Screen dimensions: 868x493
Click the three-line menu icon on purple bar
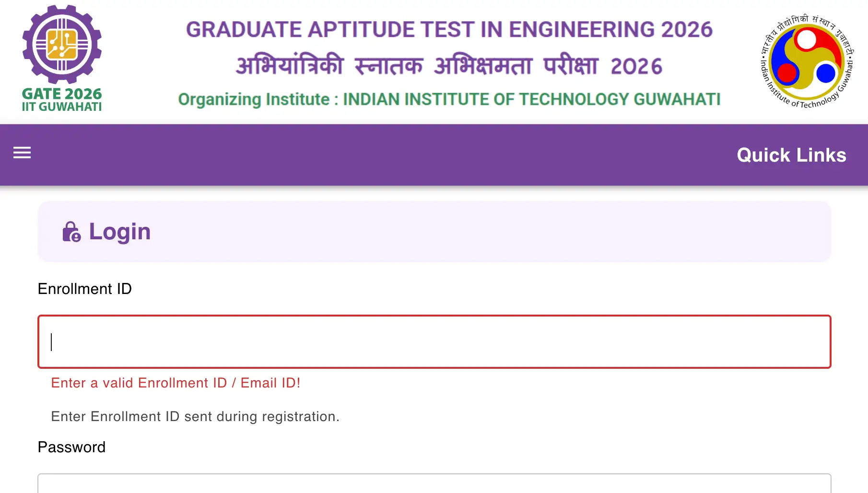(22, 153)
